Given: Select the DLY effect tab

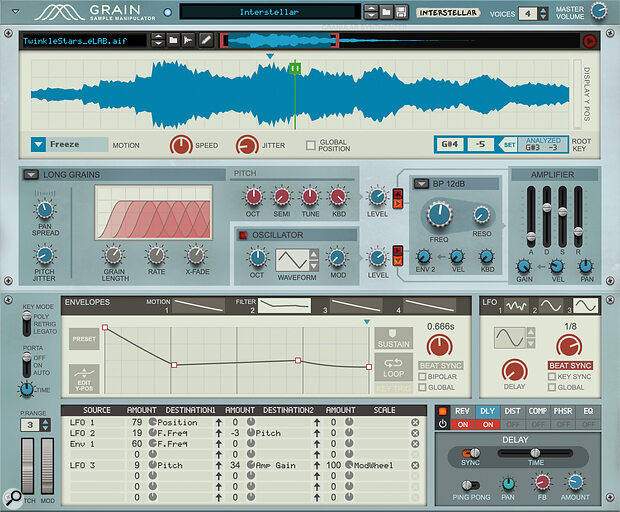Looking at the screenshot, I should tap(488, 411).
